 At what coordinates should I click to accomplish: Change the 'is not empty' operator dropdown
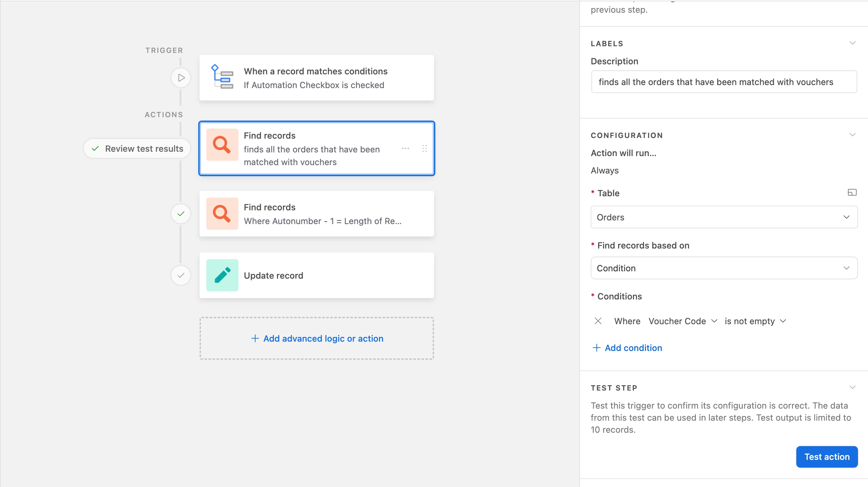coord(755,321)
